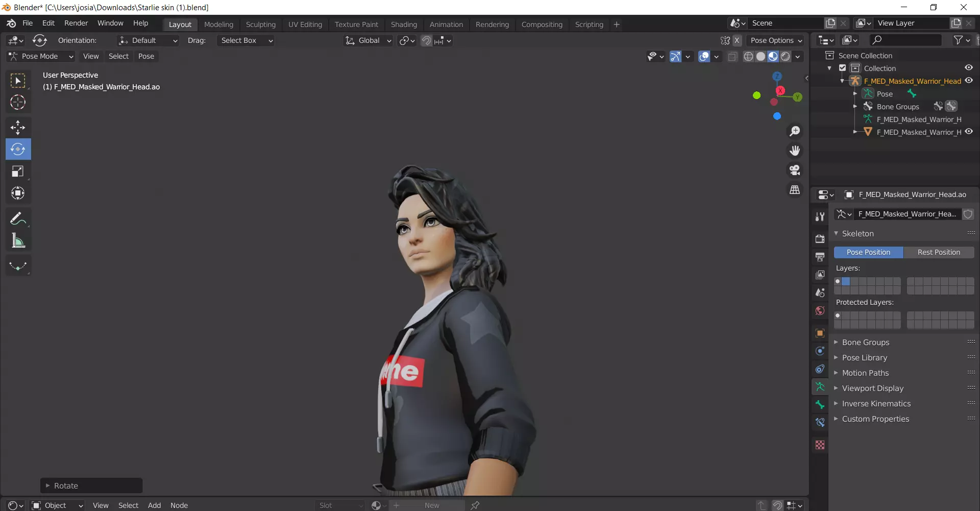Viewport: 980px width, 511px height.
Task: Select the Breakdowner pose tool
Action: tap(18, 266)
